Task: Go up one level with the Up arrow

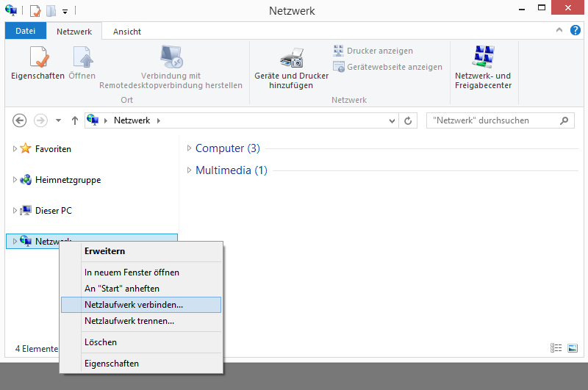Action: tap(75, 120)
